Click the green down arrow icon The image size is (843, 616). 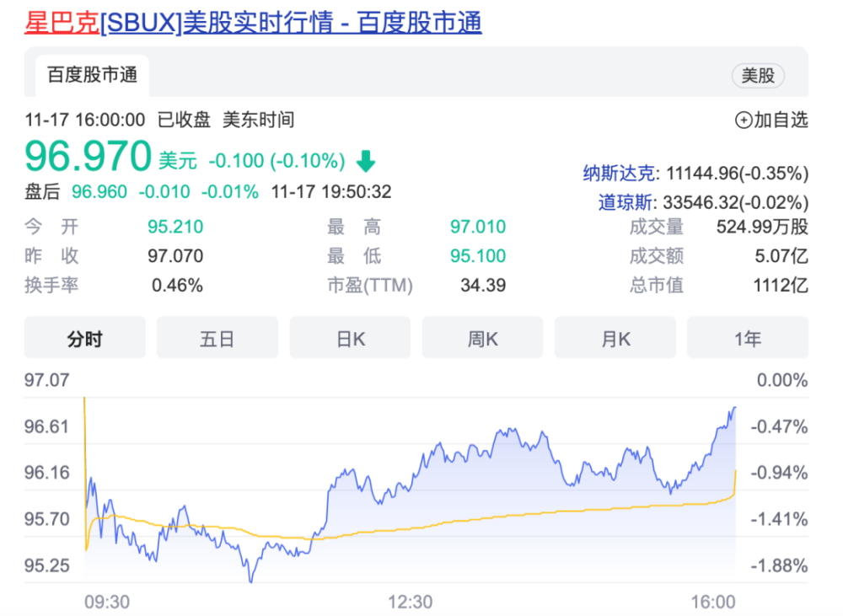(366, 161)
